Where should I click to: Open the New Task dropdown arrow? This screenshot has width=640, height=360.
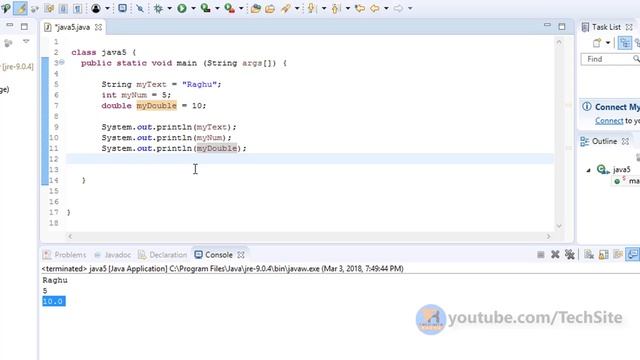pos(608,43)
